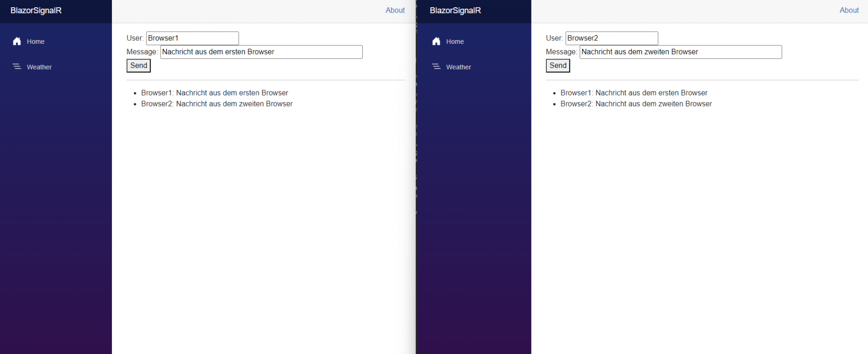The width and height of the screenshot is (868, 354).
Task: Click the About link in left browser
Action: point(395,10)
